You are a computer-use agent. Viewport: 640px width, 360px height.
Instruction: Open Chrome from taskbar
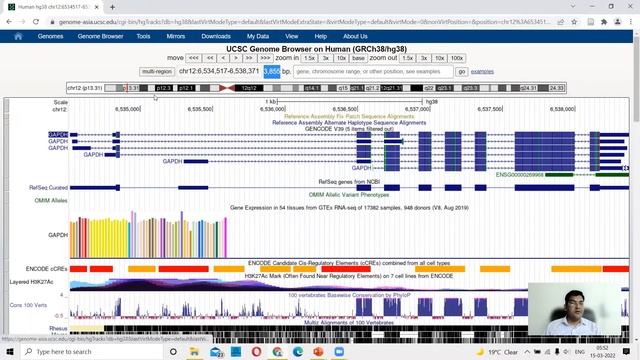pyautogui.click(x=277, y=351)
